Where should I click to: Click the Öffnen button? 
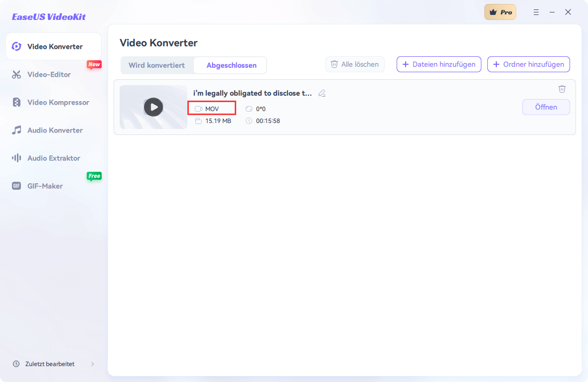coord(546,107)
